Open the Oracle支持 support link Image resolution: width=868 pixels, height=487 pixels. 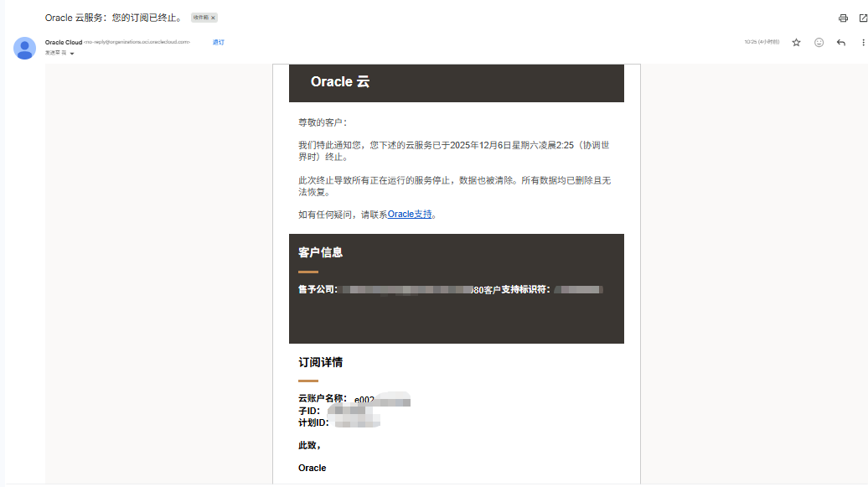[410, 215]
